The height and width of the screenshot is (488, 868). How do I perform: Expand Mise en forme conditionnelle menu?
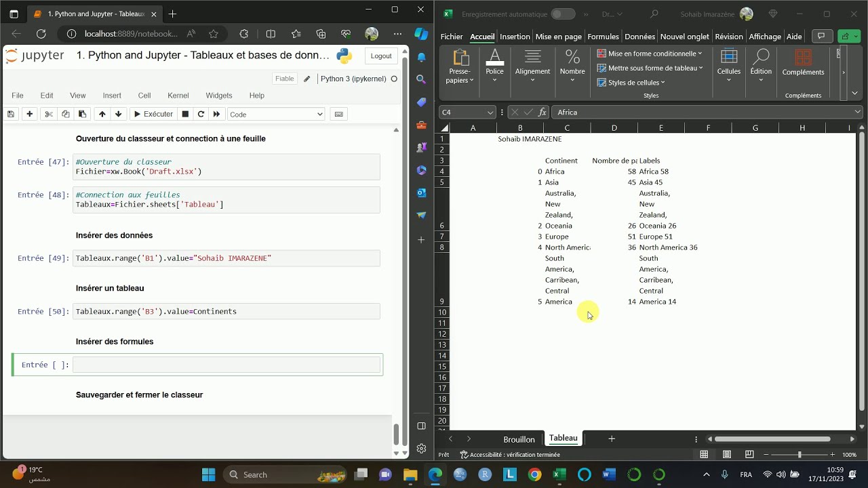coord(650,54)
